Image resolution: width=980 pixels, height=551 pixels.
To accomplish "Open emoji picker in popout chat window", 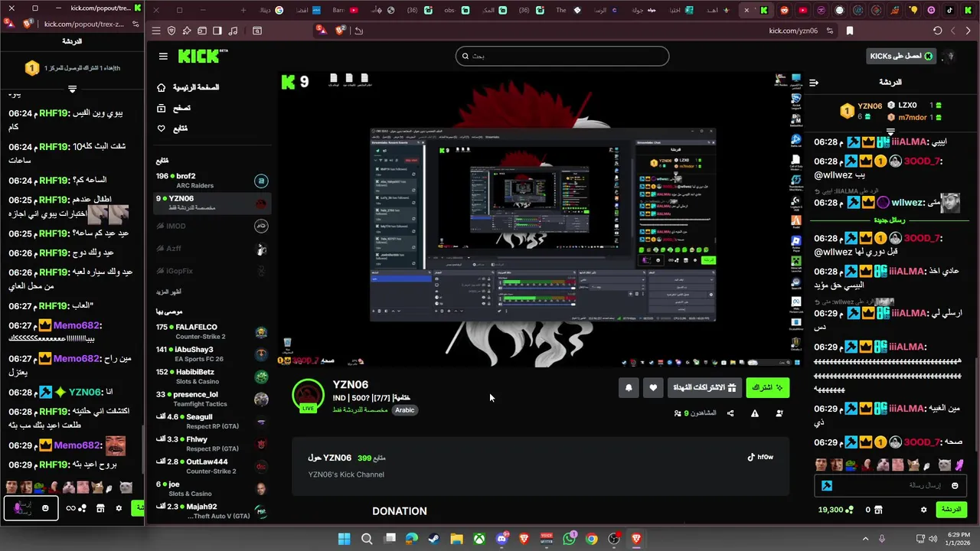I will [x=46, y=508].
